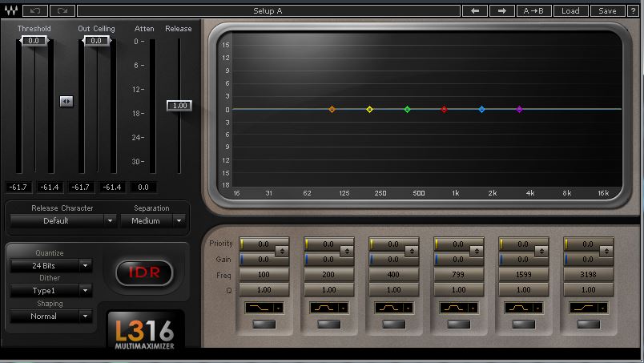Screen dimensions: 644x363
Task: Open help with the question mark
Action: pyautogui.click(x=633, y=11)
